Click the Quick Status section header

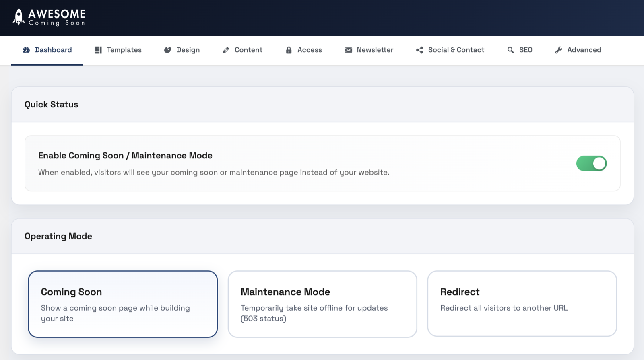(x=52, y=105)
